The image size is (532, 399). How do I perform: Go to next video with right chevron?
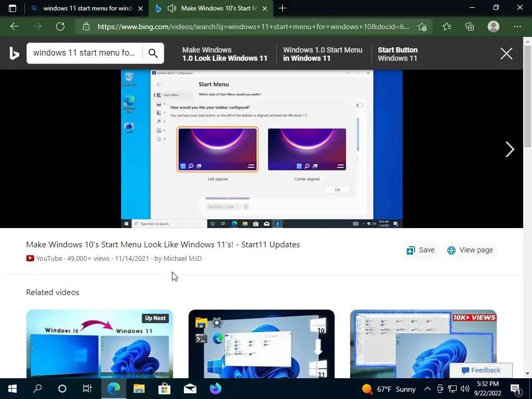(x=510, y=149)
